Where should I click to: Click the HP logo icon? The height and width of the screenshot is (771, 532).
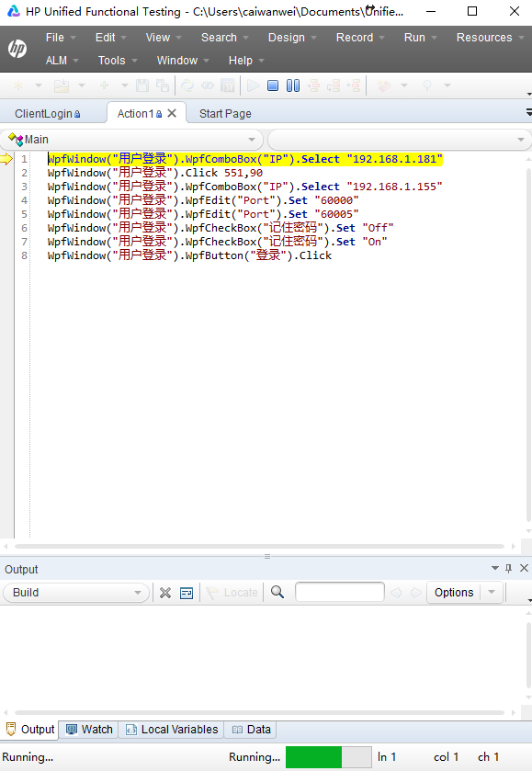17,48
